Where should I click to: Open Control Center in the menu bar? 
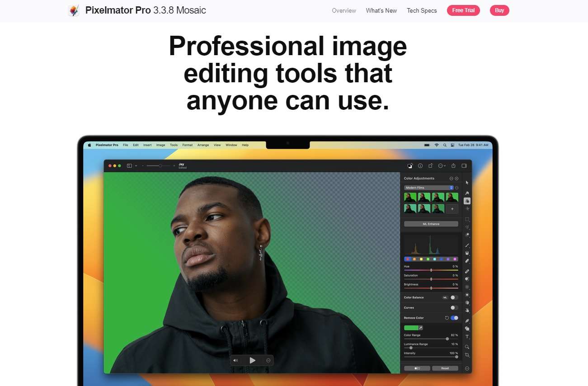click(453, 145)
